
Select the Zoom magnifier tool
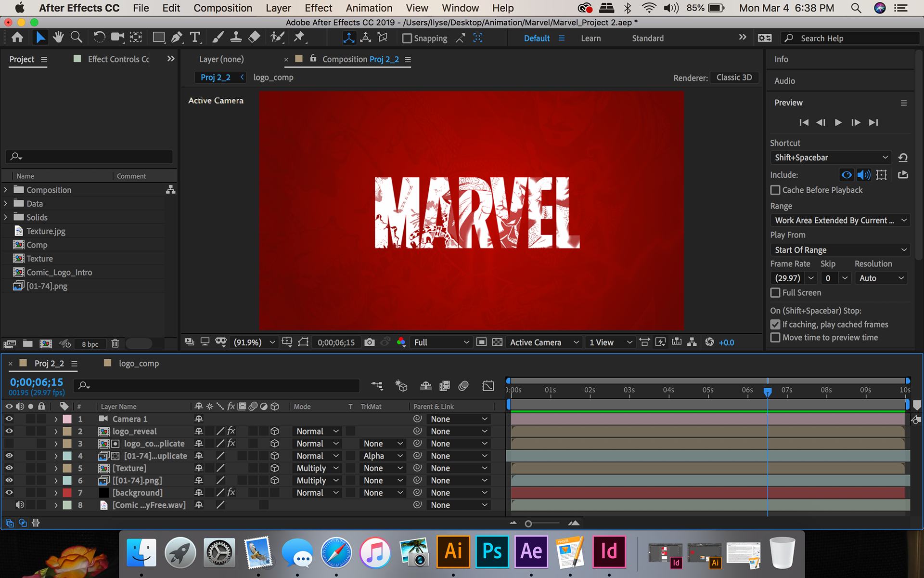click(x=76, y=38)
